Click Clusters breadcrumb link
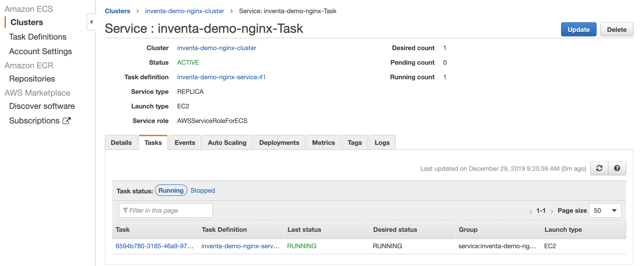This screenshot has height=266, width=644. 117,11
